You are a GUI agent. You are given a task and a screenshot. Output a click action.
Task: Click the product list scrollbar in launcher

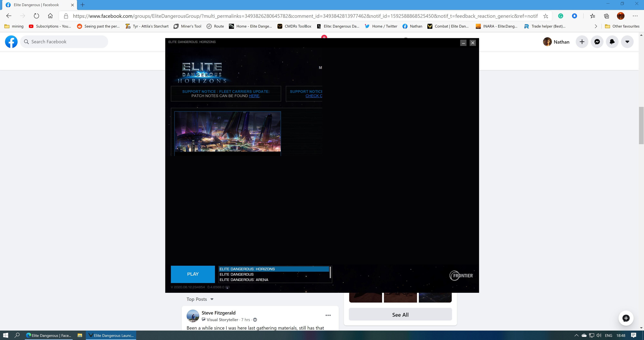click(330, 272)
